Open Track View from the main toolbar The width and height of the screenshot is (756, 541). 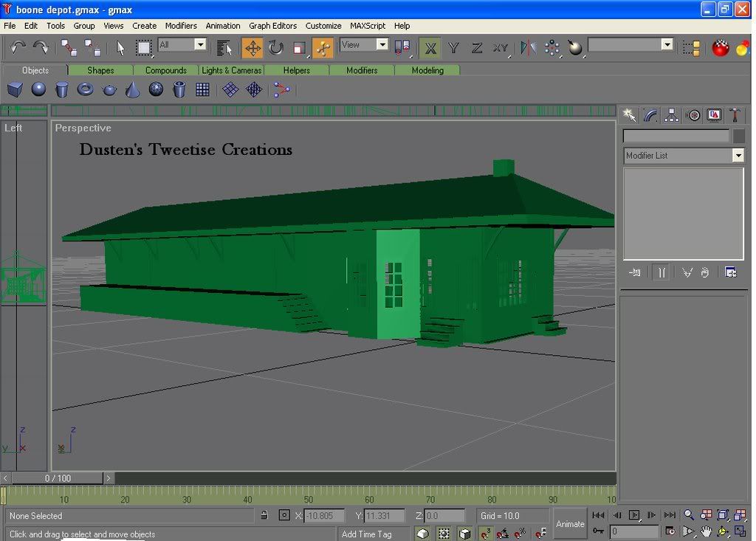pyautogui.click(x=691, y=48)
